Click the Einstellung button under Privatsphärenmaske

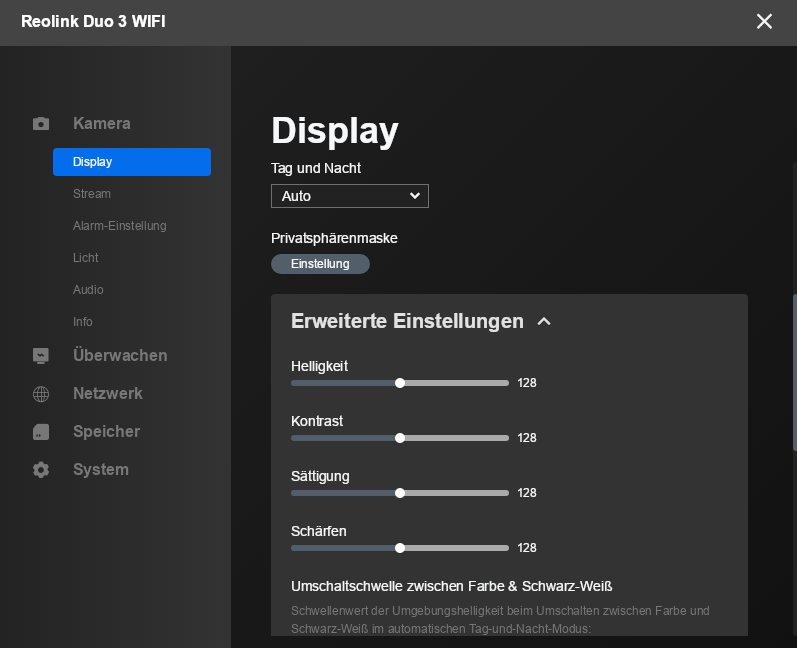320,264
